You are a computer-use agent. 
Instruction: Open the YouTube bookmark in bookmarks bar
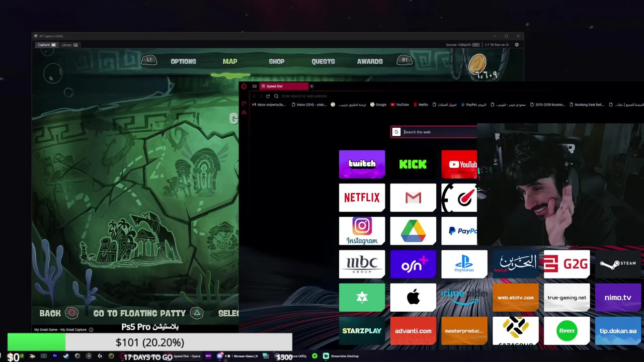pos(399,105)
